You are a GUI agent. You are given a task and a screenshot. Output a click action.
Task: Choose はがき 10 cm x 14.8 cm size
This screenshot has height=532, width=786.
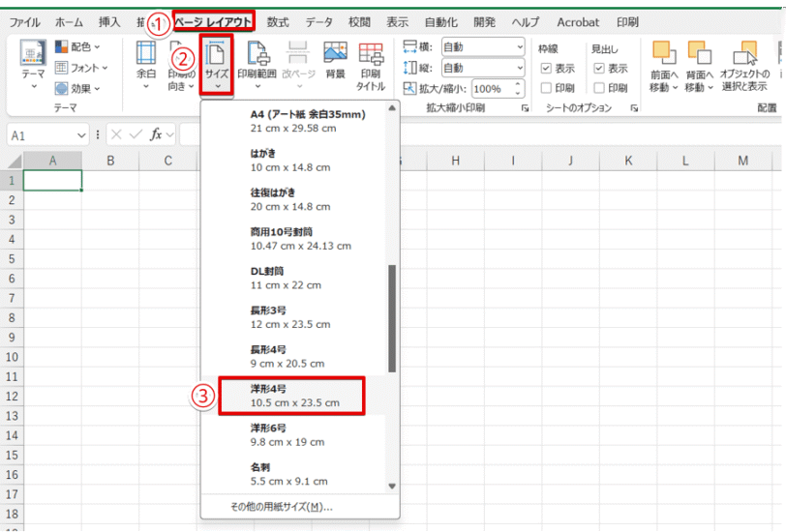point(290,160)
